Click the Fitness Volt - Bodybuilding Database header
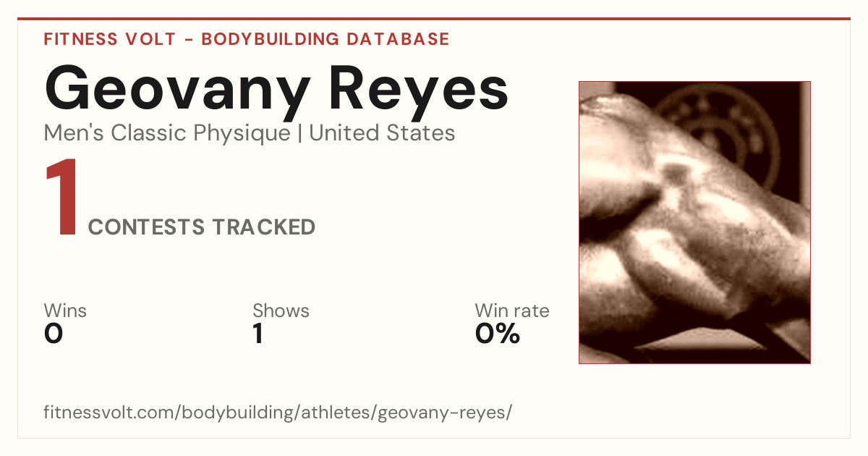Image resolution: width=868 pixels, height=456 pixels. (247, 39)
